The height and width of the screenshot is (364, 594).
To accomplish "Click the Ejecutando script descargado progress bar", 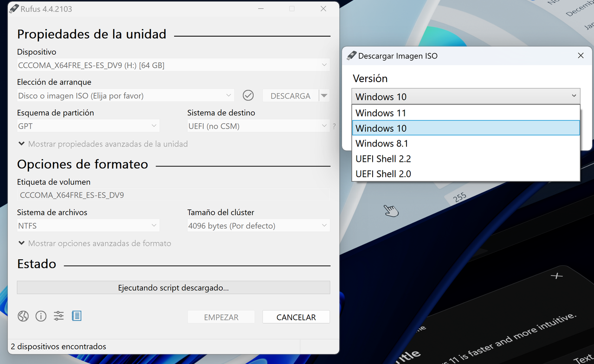I will click(173, 287).
